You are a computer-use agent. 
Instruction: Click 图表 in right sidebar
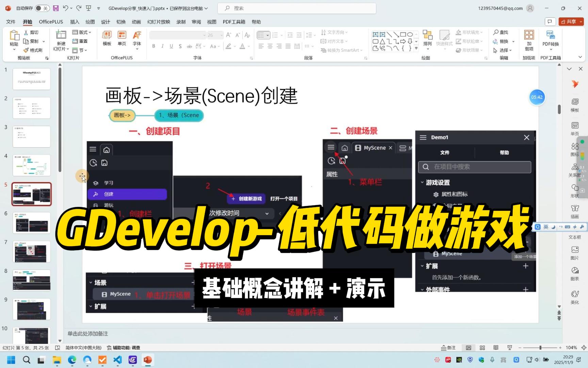tap(575, 274)
